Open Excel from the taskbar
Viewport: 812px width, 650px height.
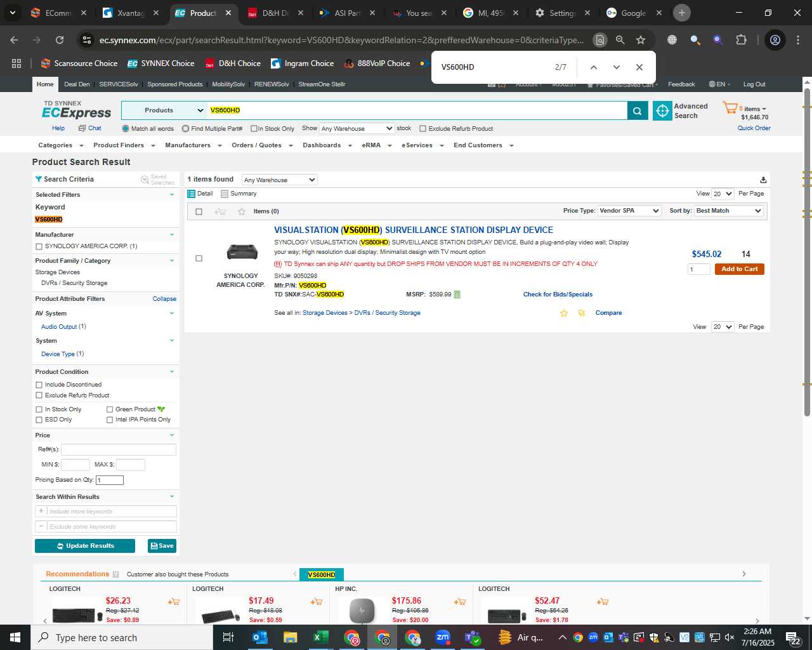click(x=320, y=637)
